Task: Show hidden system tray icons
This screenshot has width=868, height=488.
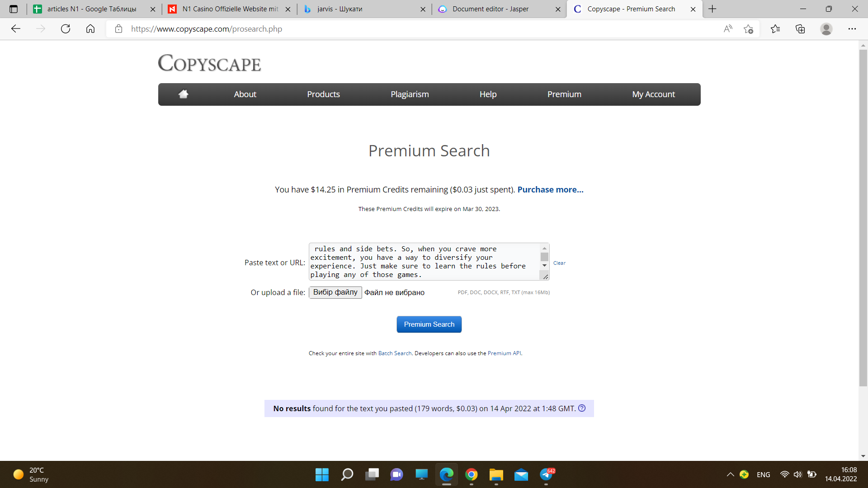Action: tap(730, 474)
